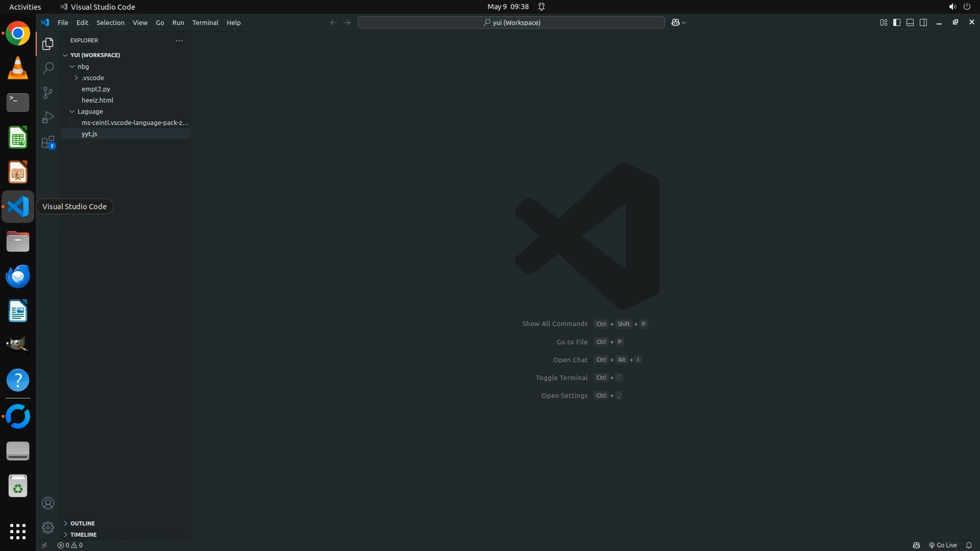This screenshot has height=551, width=980.
Task: Open Copilot chat dropdown in title bar
Action: tap(683, 22)
